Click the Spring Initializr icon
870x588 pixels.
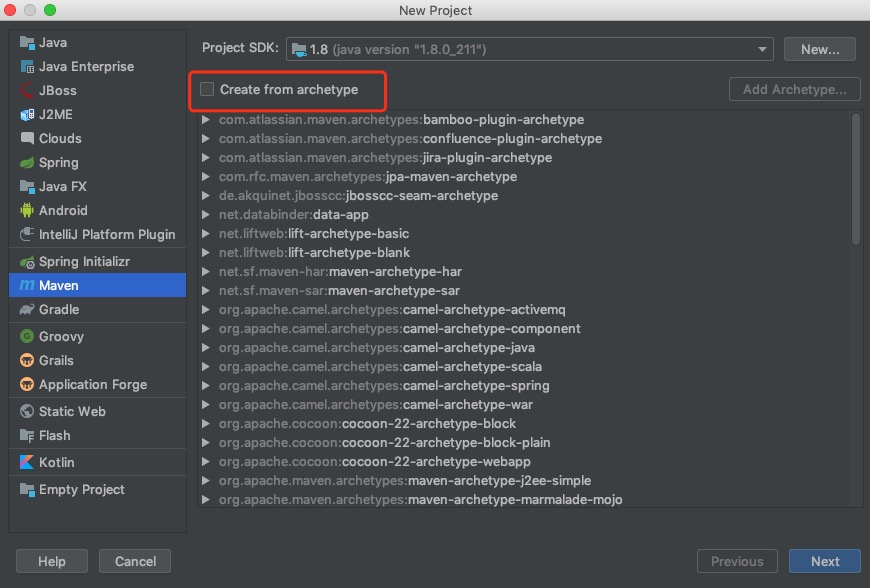click(27, 262)
